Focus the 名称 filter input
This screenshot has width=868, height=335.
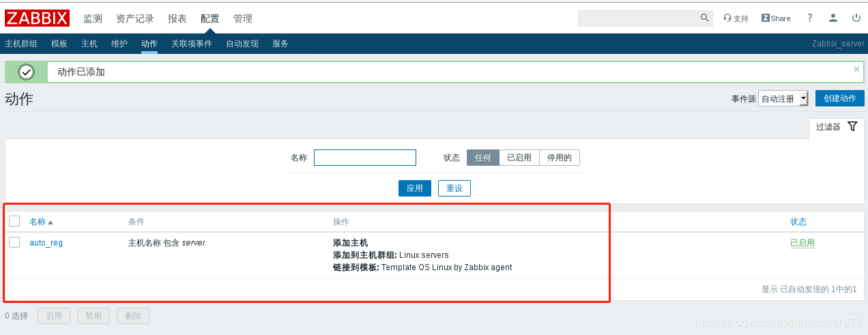(x=365, y=158)
